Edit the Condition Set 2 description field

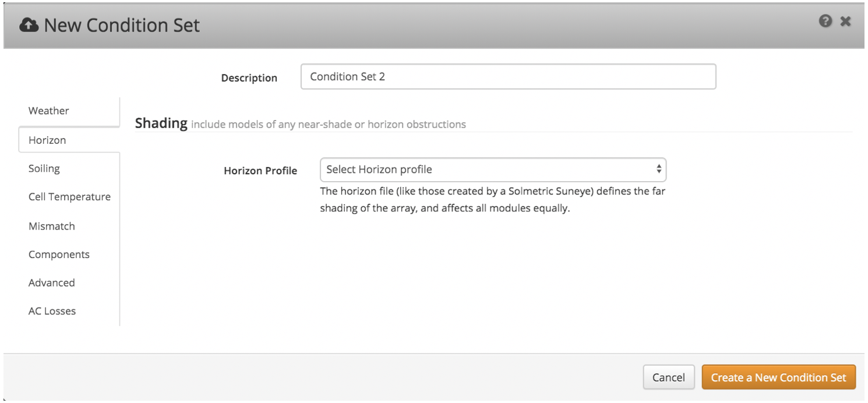tap(507, 76)
